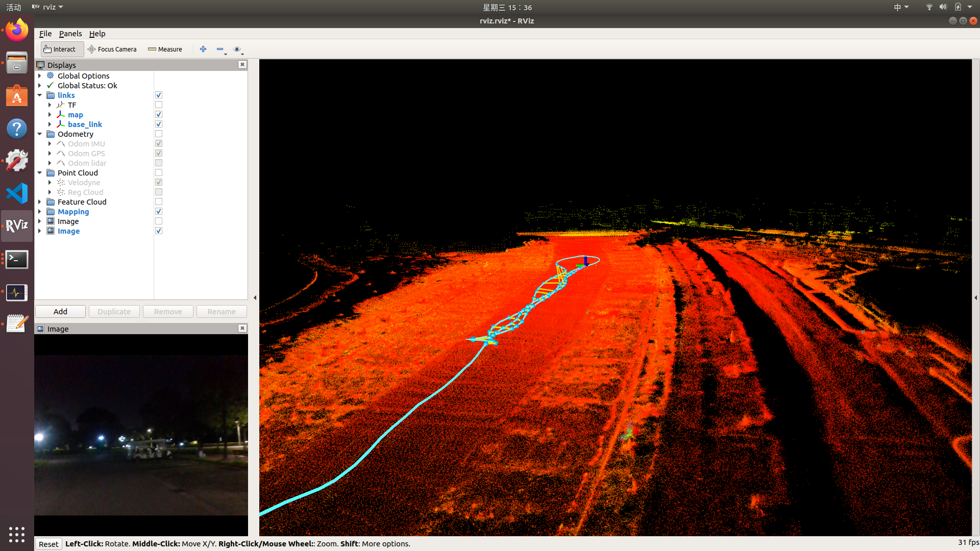This screenshot has height=551, width=980.
Task: Select the Interact tool
Action: click(x=61, y=49)
